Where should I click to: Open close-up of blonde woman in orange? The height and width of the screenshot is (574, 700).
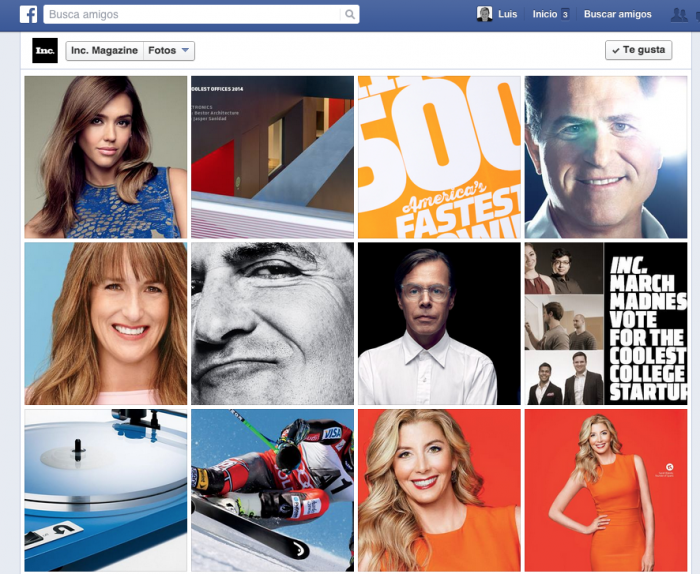(439, 490)
